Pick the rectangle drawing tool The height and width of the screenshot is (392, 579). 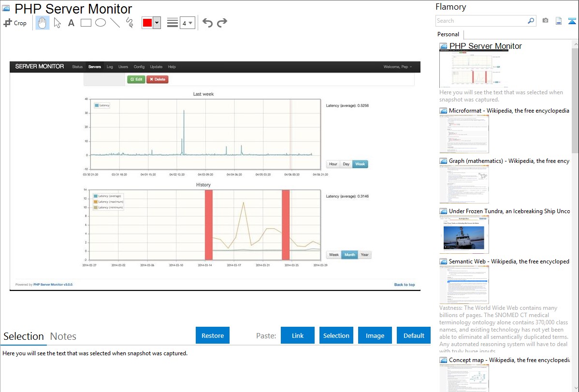[86, 23]
